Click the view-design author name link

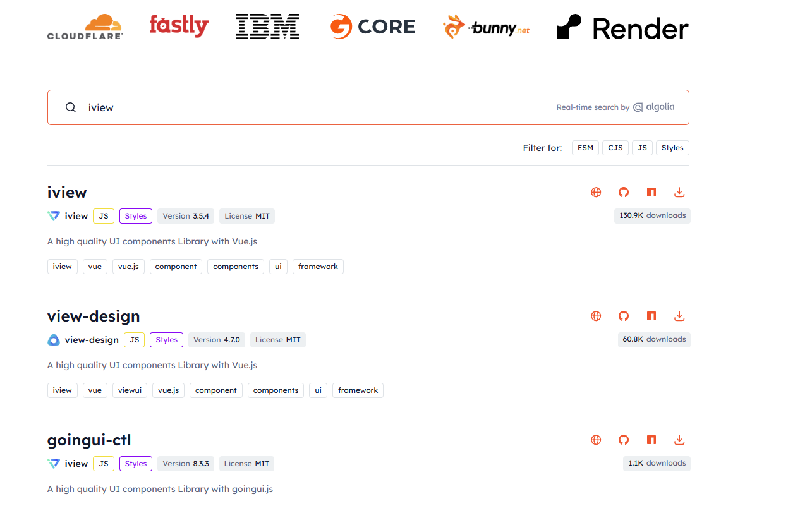(x=92, y=340)
